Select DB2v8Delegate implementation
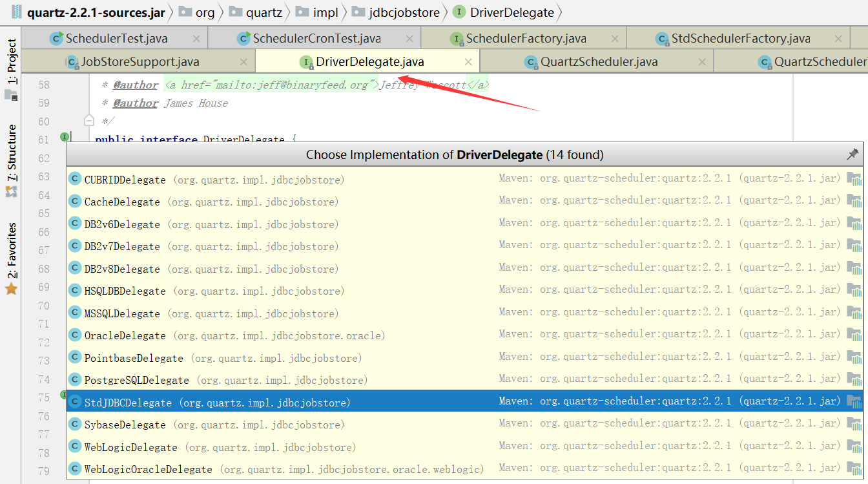The height and width of the screenshot is (484, 868). click(x=464, y=268)
